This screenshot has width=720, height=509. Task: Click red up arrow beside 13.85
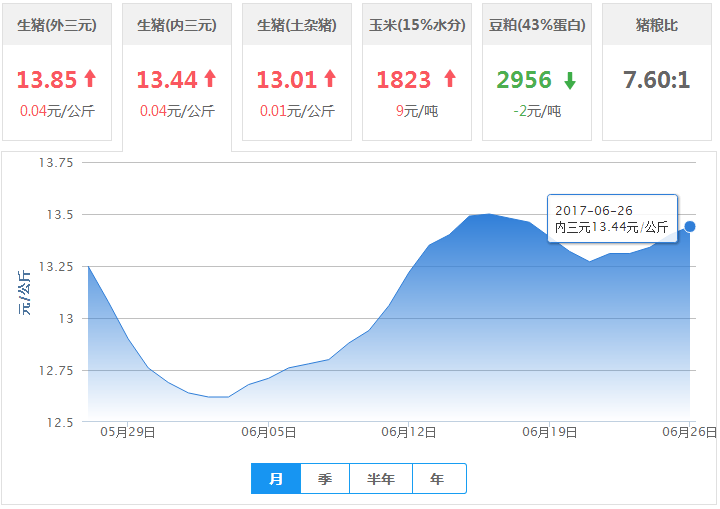click(90, 79)
